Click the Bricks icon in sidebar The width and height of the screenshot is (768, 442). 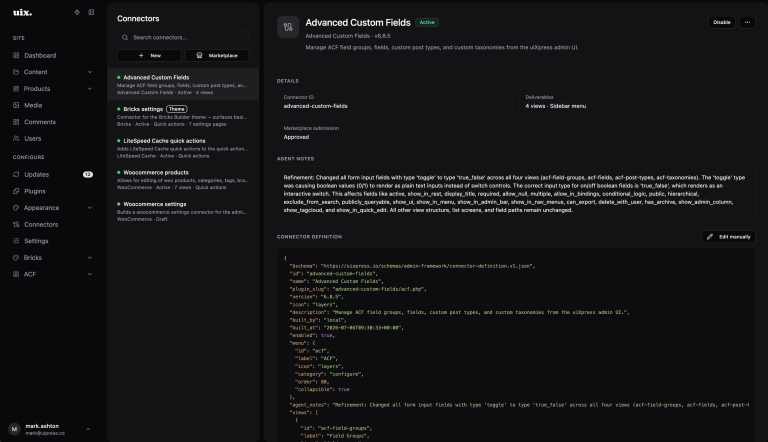tap(16, 258)
